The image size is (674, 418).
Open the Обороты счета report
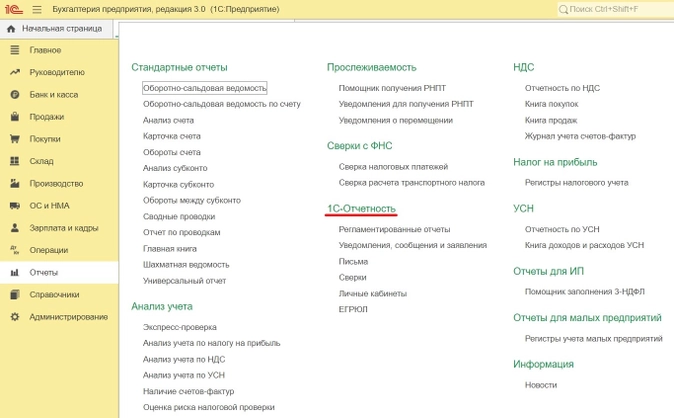pyautogui.click(x=172, y=152)
